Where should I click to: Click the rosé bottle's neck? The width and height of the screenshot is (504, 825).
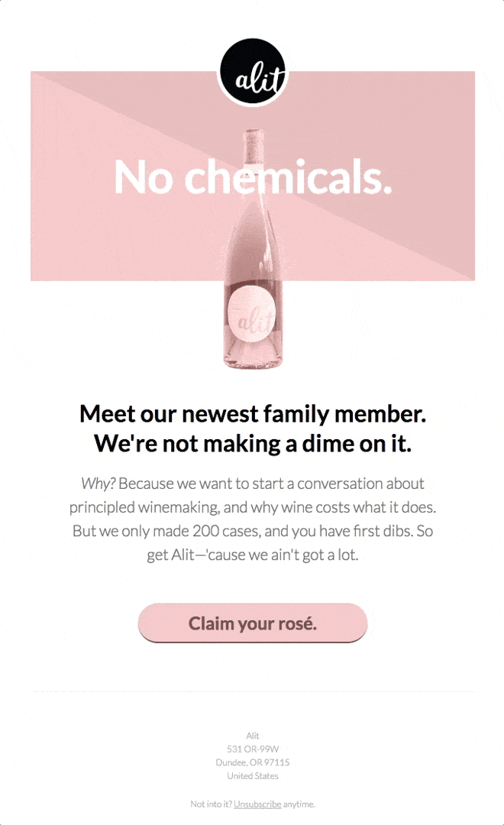(x=252, y=153)
